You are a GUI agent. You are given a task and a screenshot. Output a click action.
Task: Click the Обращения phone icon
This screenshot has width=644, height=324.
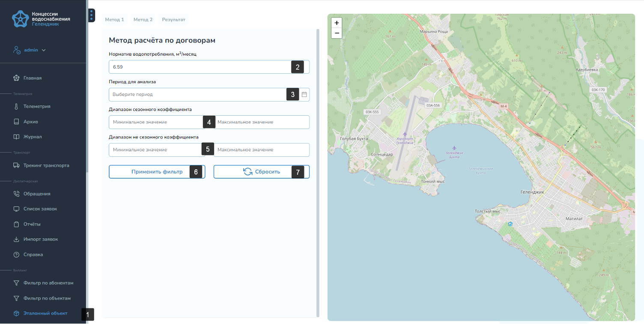[x=16, y=194]
